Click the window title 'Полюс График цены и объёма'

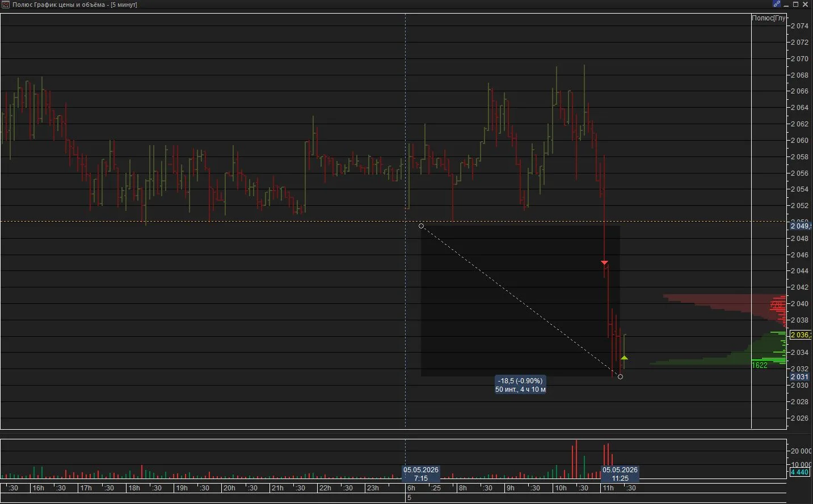point(59,5)
